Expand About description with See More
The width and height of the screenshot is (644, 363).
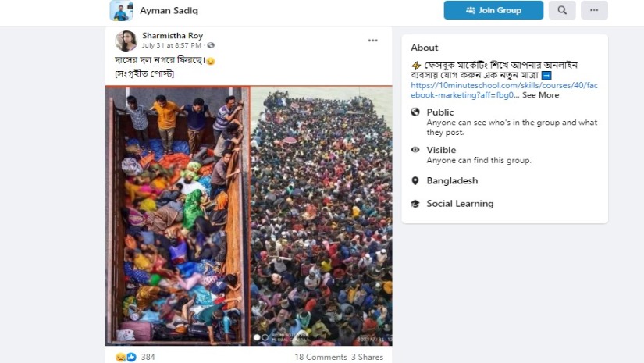(x=540, y=95)
